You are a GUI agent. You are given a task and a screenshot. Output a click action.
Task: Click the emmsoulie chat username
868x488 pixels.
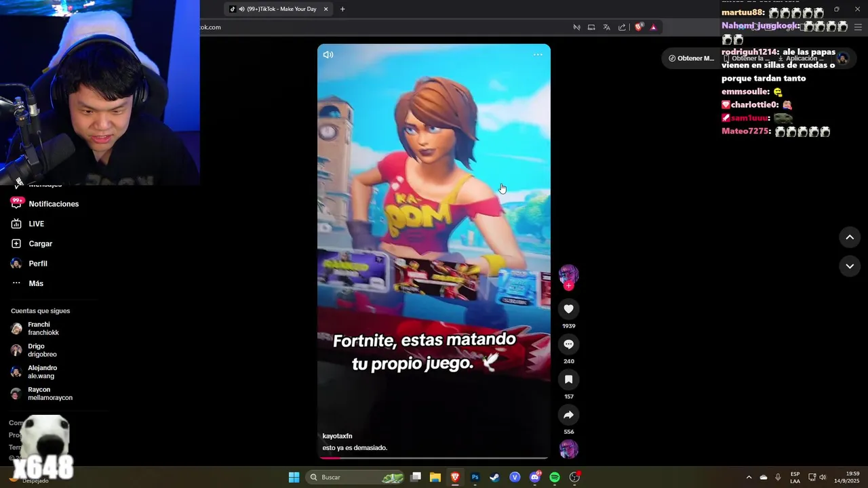tap(745, 91)
